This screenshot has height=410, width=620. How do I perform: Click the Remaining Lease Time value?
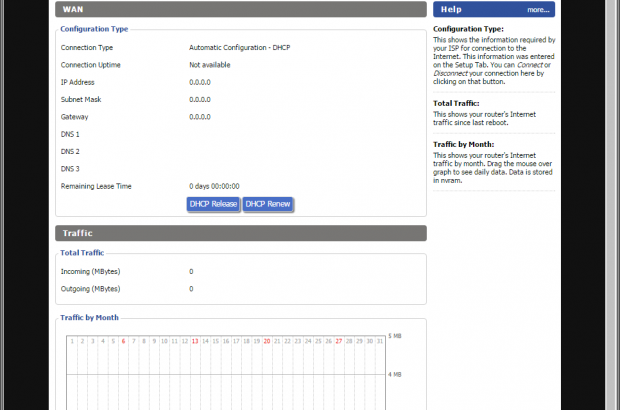click(x=214, y=186)
